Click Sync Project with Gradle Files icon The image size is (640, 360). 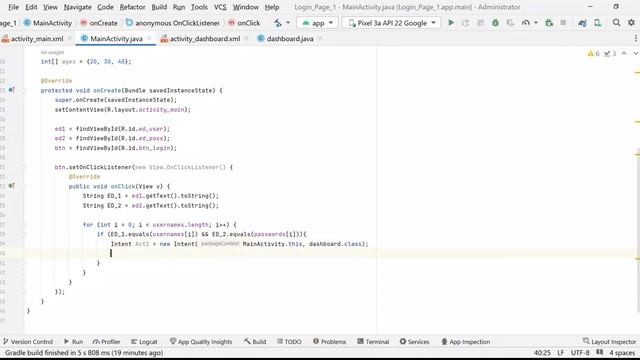[582, 23]
